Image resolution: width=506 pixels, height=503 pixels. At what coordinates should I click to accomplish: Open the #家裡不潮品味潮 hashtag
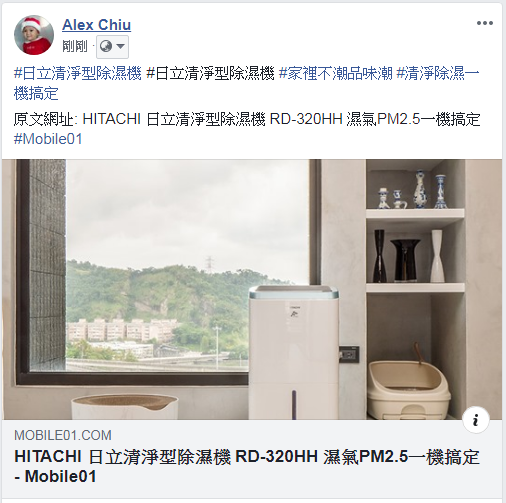[336, 73]
